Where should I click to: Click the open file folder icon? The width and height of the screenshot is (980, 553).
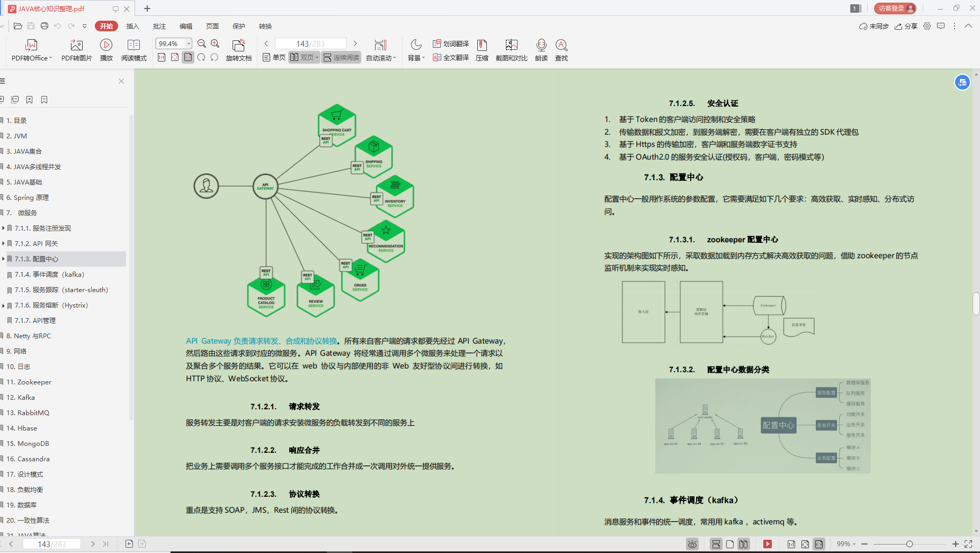17,26
